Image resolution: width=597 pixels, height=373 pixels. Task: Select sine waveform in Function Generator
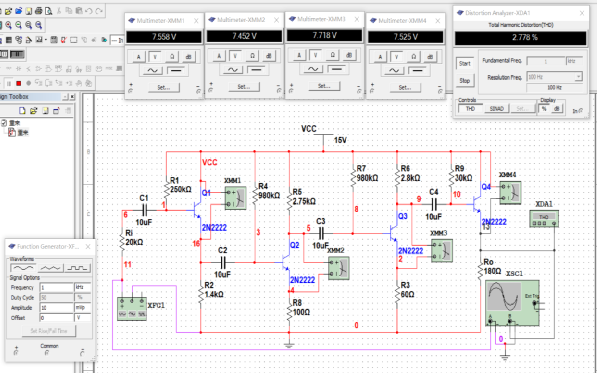tap(23, 268)
